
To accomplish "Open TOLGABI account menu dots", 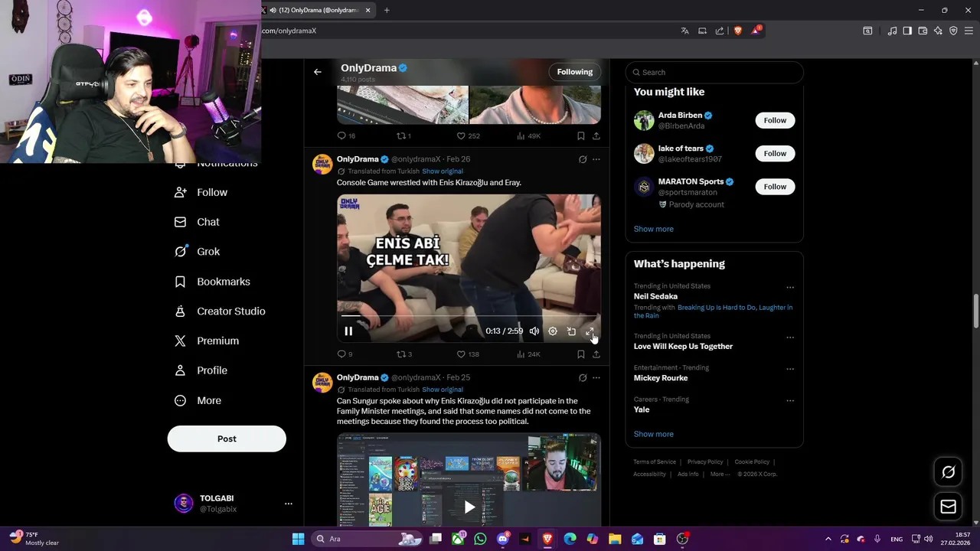I will pos(289,504).
